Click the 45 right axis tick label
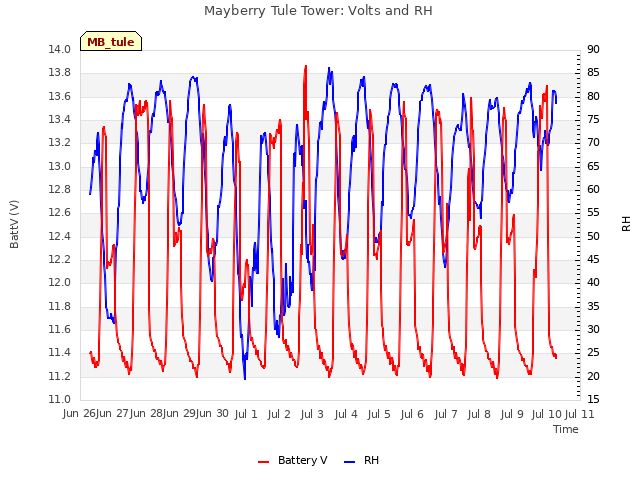The width and height of the screenshot is (640, 480). 593,260
